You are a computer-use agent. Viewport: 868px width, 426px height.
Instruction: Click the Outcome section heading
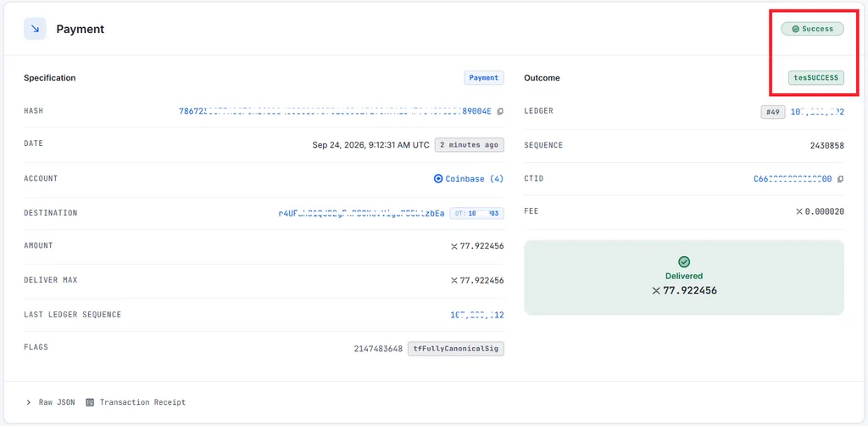[x=542, y=78]
